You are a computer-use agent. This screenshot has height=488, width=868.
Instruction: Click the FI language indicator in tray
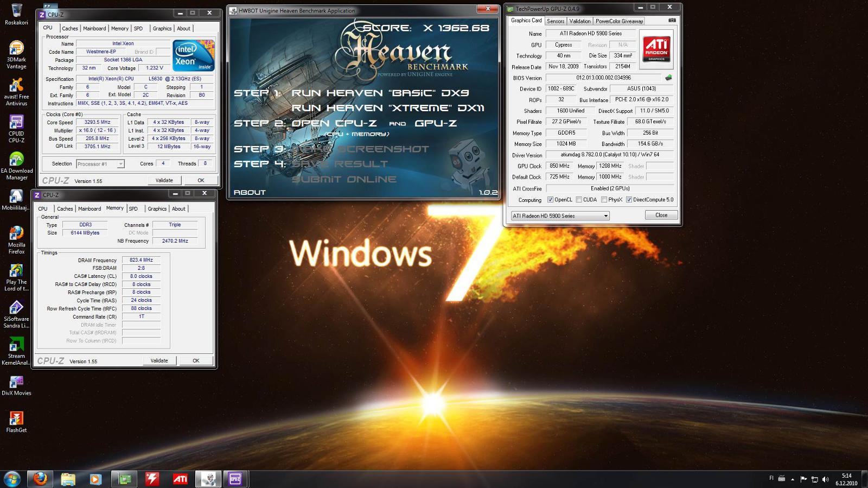point(771,478)
